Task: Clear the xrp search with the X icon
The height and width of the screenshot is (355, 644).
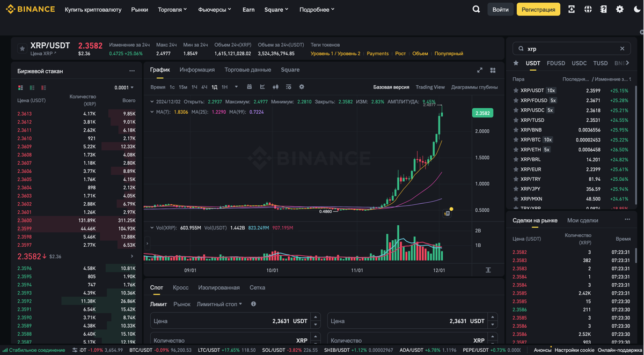Action: [x=622, y=49]
